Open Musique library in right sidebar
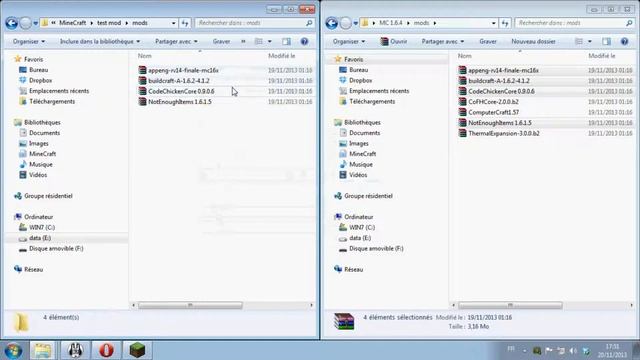Screen dimensions: 640x360 pyautogui.click(x=361, y=164)
